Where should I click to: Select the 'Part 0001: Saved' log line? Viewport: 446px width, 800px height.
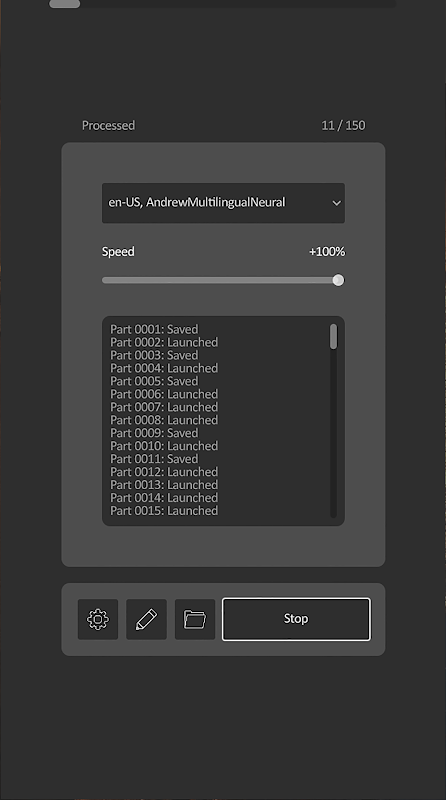point(154,329)
